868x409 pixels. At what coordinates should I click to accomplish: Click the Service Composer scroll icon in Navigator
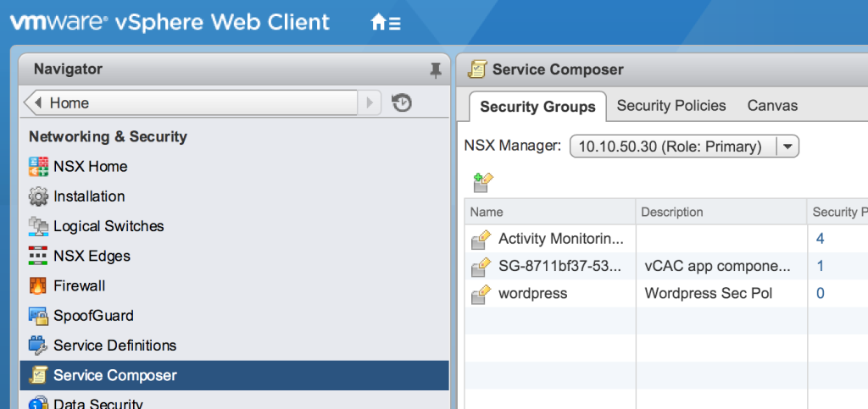[38, 375]
